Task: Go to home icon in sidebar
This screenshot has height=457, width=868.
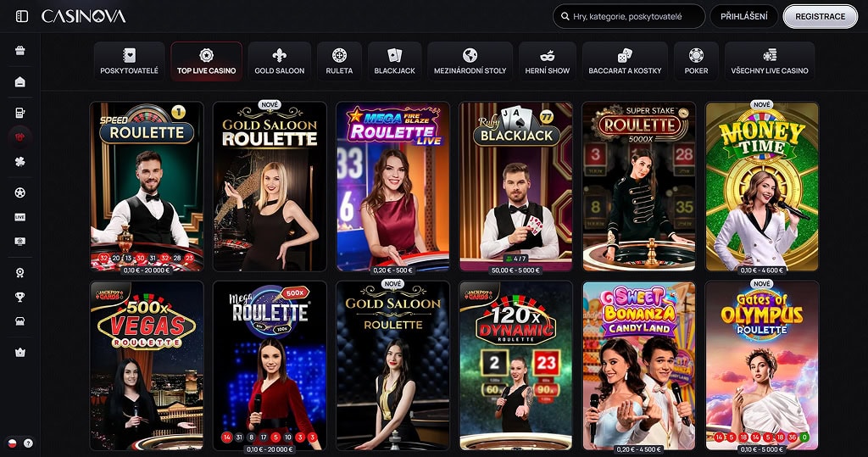Action: [x=20, y=82]
